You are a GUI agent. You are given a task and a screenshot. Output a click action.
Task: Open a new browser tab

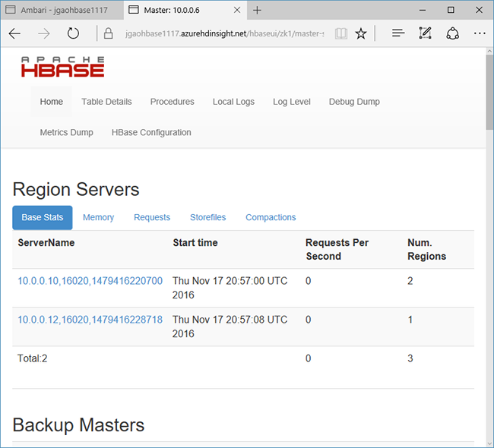pyautogui.click(x=257, y=10)
